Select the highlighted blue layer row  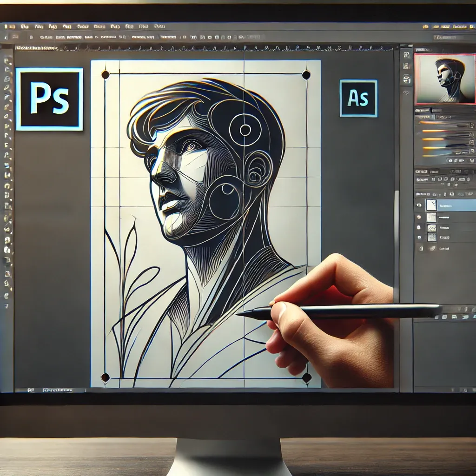(x=457, y=205)
